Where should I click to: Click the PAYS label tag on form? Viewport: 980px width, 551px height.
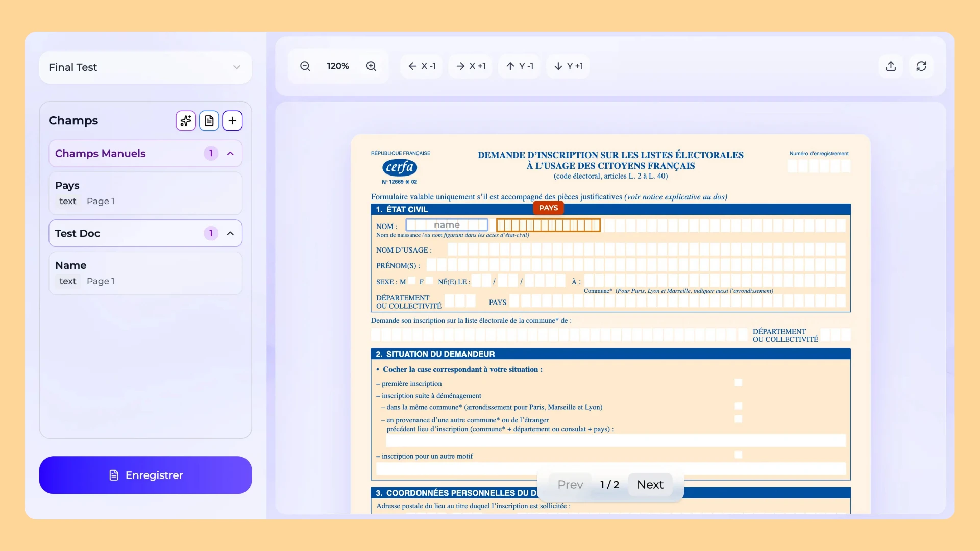tap(548, 208)
